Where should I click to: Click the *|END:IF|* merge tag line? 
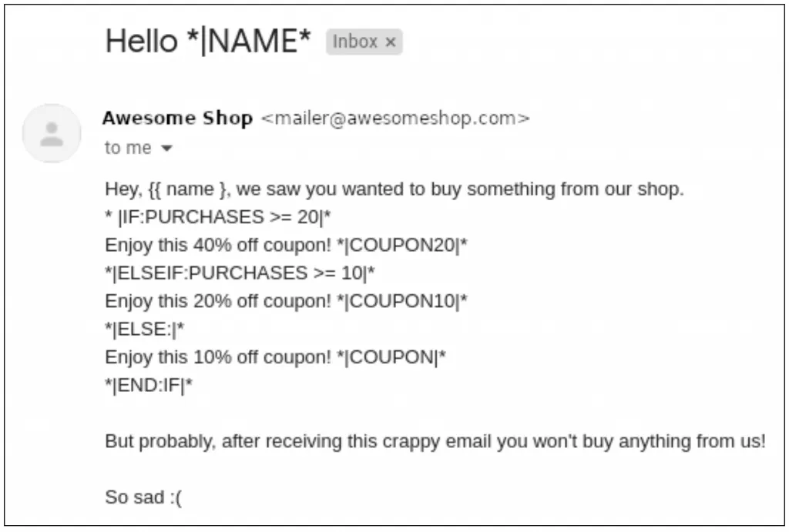click(149, 385)
